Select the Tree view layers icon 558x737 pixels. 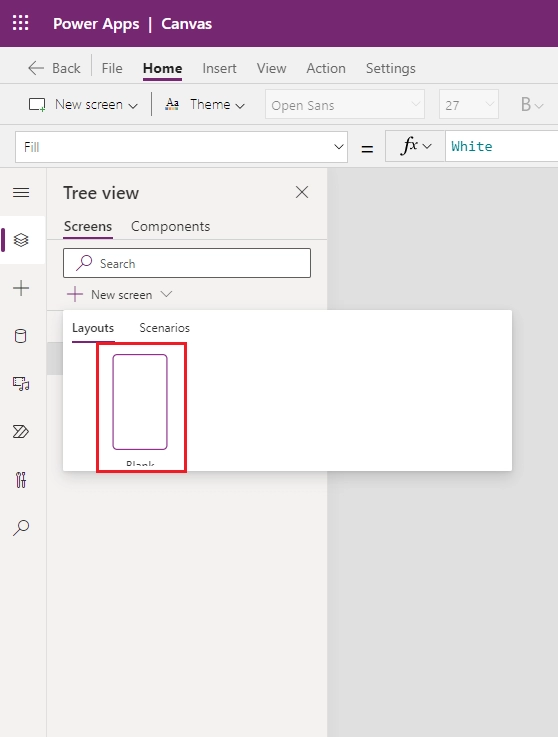(21, 240)
